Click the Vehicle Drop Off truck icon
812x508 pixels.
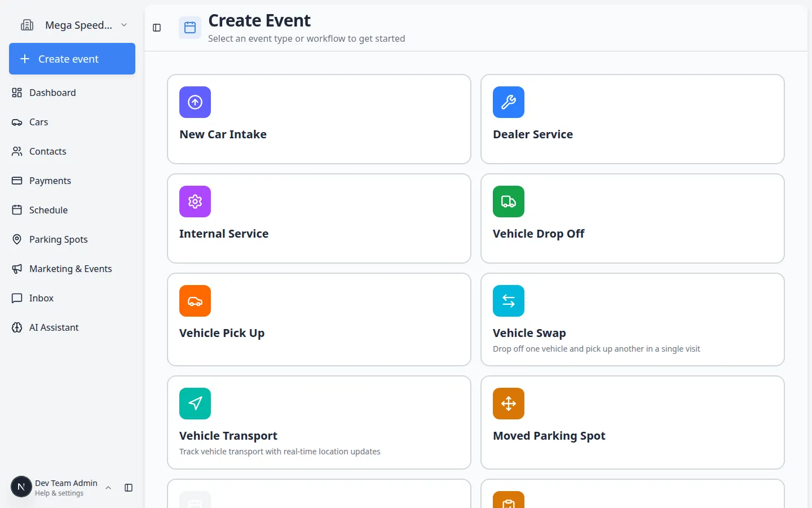(x=509, y=202)
